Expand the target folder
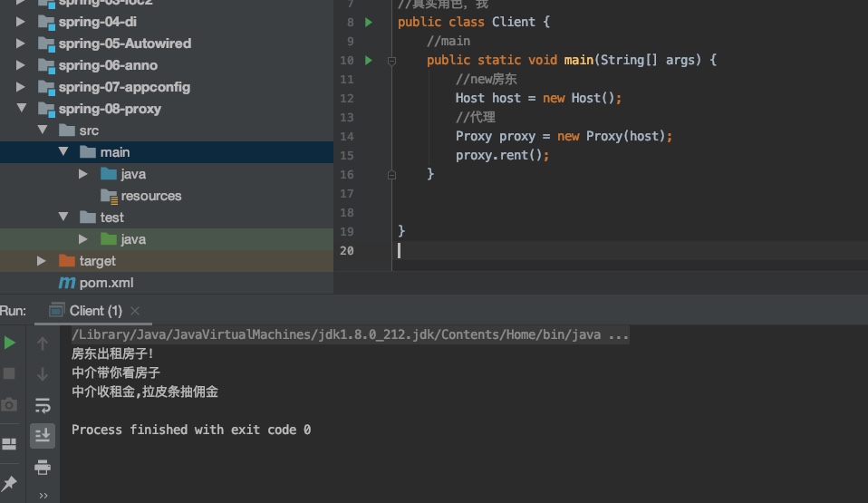The height and width of the screenshot is (503, 868). coord(42,261)
